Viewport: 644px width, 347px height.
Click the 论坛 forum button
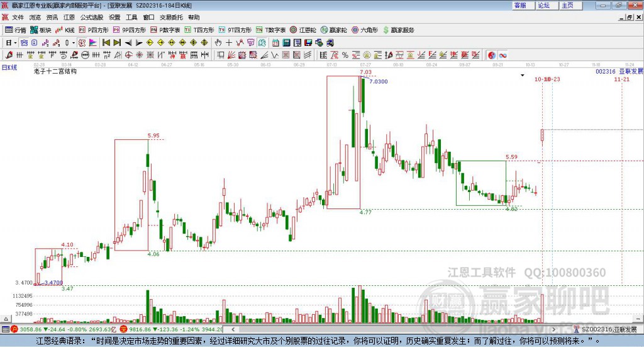(x=547, y=5)
